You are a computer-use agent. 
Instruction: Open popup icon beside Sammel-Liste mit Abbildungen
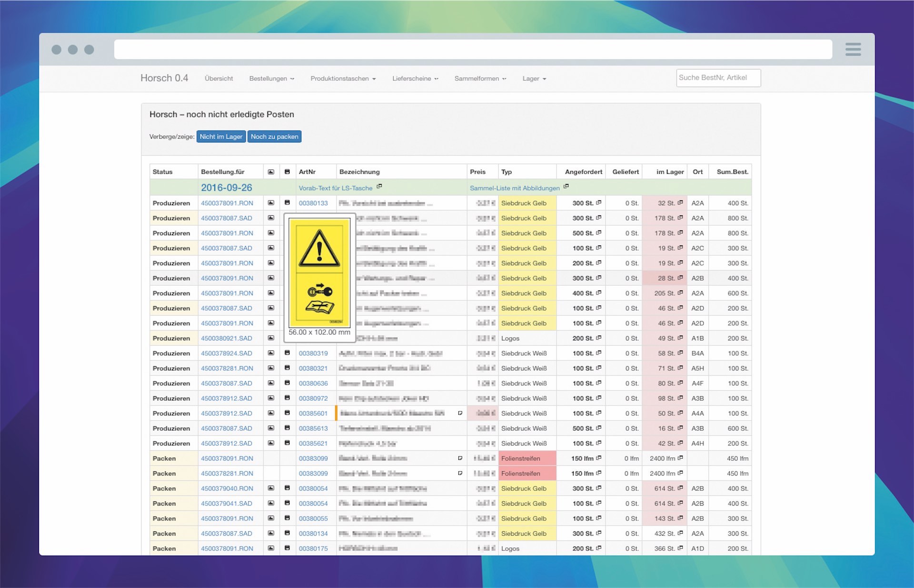point(566,186)
